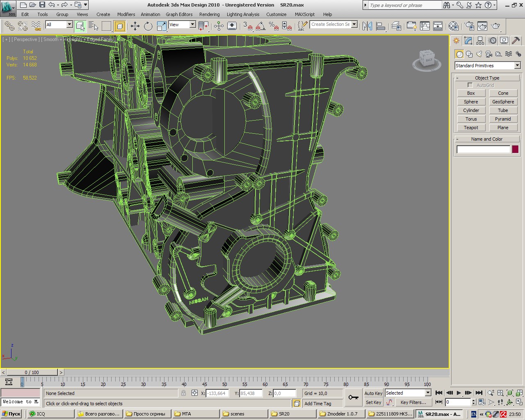Create a Teapot primitive button
The image size is (525, 420).
point(471,128)
